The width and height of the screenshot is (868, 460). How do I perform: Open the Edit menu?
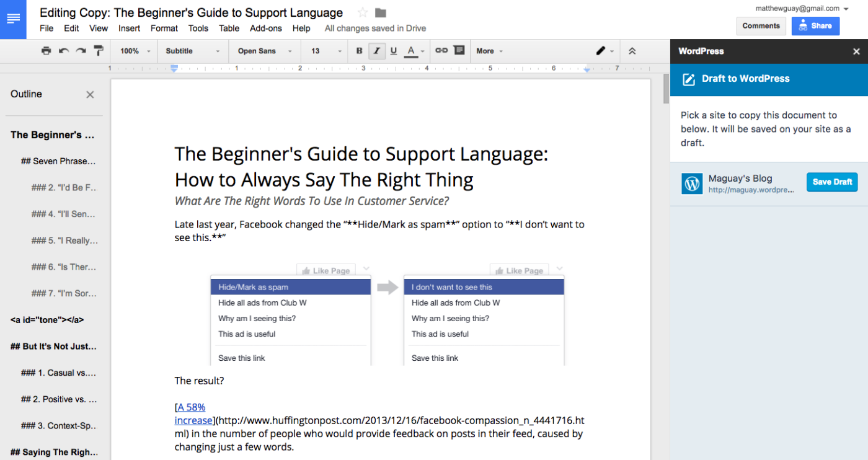71,28
